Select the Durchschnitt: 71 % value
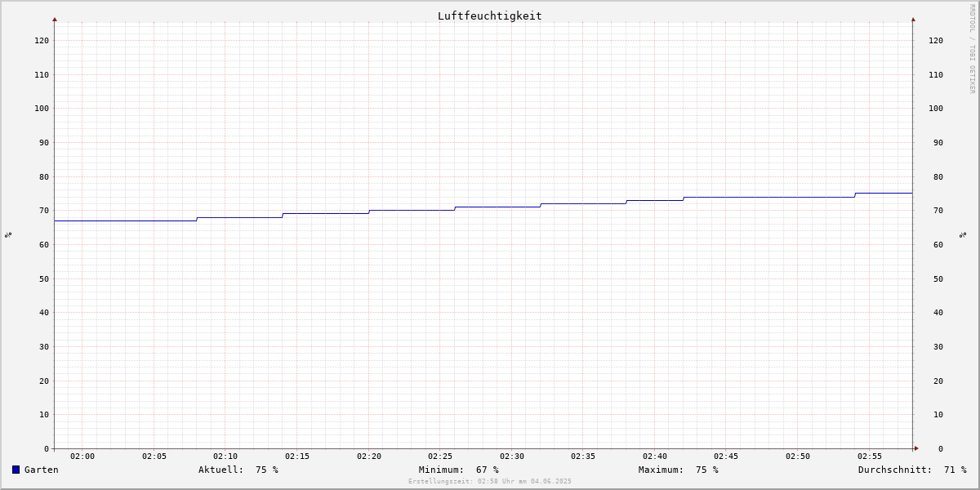980x490 pixels. point(912,470)
